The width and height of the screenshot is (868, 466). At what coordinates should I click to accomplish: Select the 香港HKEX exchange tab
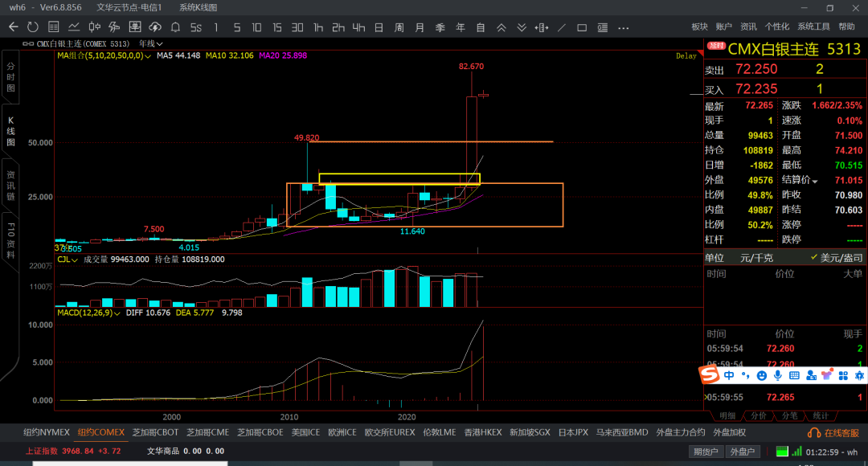point(483,432)
